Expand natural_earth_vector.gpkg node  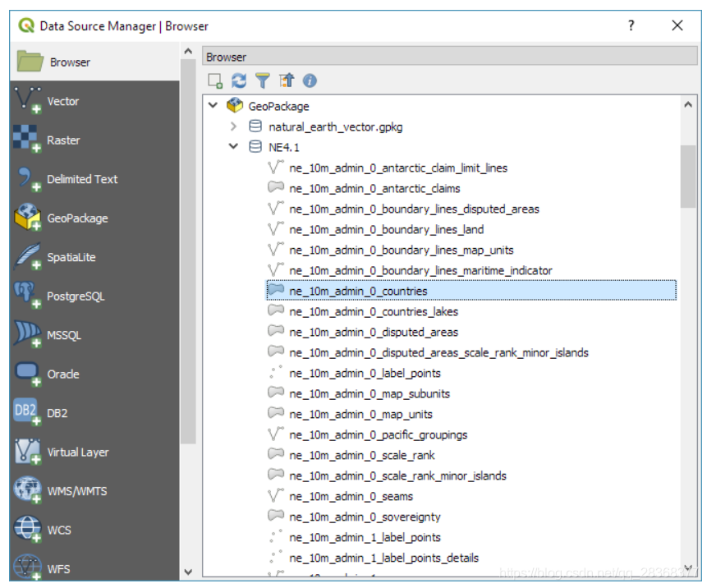click(x=233, y=126)
